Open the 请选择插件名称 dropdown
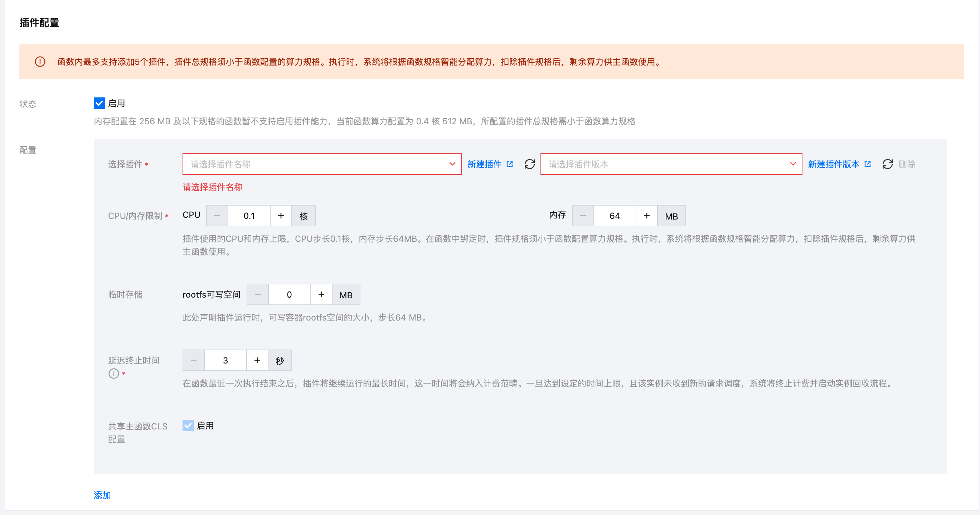 322,164
